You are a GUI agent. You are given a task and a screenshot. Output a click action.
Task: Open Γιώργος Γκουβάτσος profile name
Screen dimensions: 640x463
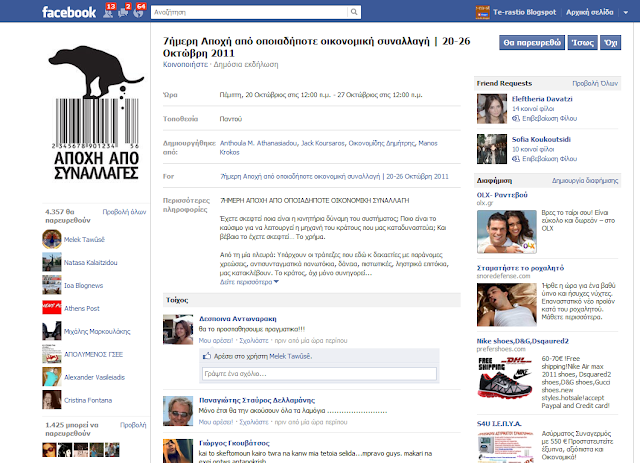[234, 443]
